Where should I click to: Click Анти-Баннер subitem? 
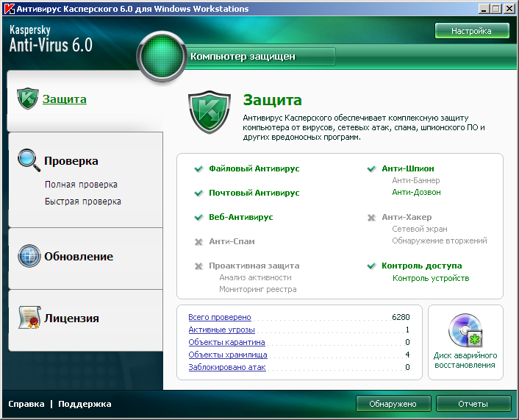click(416, 180)
